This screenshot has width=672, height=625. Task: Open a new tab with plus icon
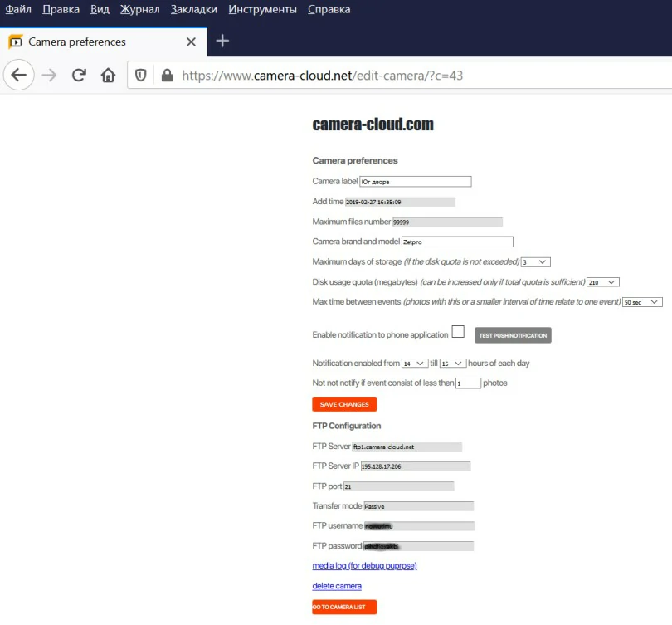(x=222, y=41)
